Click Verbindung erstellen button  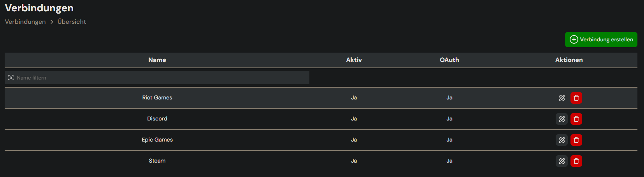601,39
